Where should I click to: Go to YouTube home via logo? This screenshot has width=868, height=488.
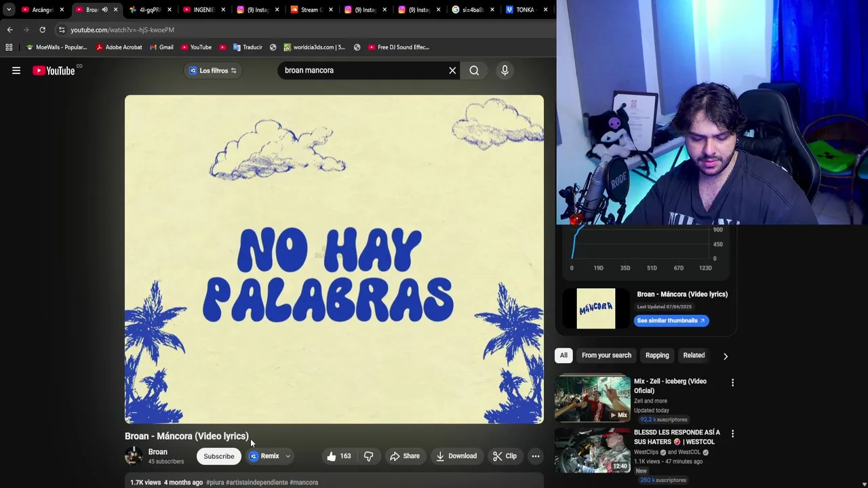point(54,70)
